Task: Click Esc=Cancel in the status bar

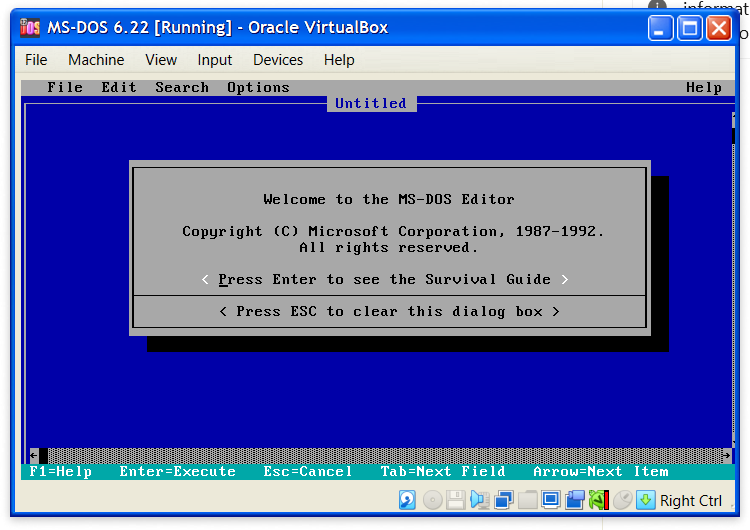Action: (x=308, y=472)
